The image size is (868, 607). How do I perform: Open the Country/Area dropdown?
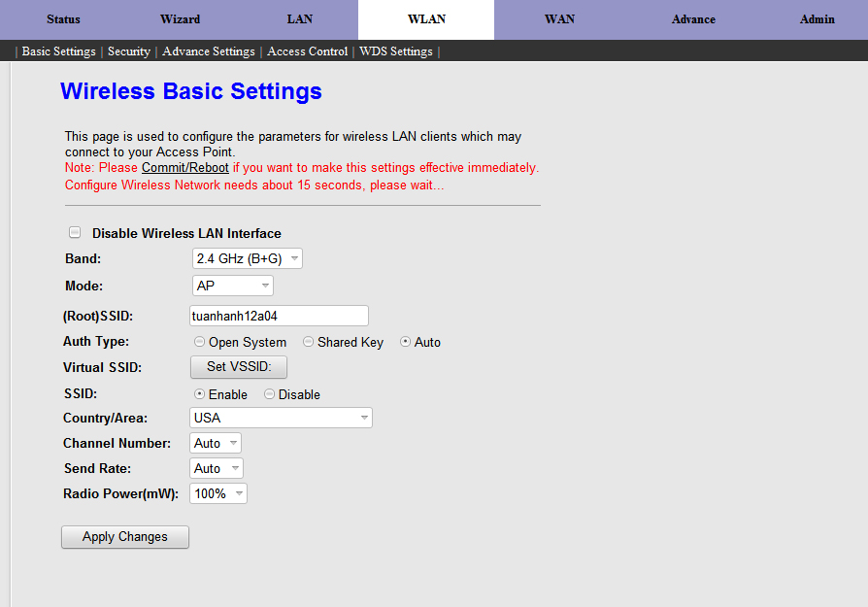281,418
